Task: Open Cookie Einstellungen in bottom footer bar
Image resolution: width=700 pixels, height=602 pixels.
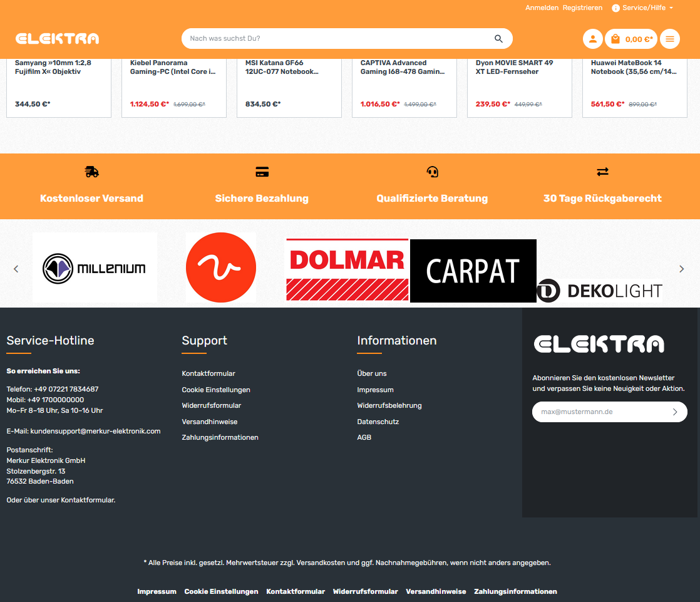Action: 221,591
